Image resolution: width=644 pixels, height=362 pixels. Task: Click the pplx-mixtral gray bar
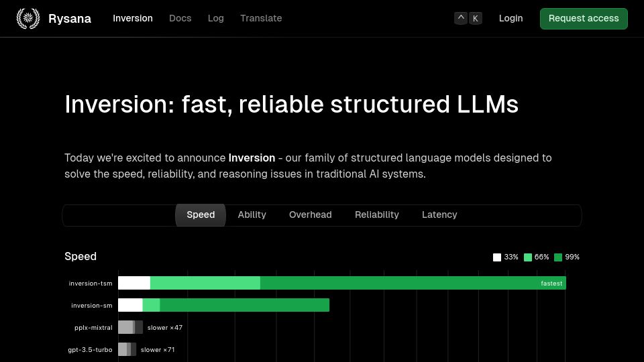(130, 327)
